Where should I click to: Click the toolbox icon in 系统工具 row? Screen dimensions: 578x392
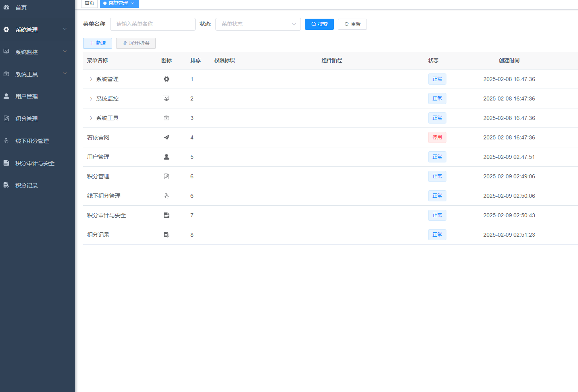pyautogui.click(x=166, y=118)
